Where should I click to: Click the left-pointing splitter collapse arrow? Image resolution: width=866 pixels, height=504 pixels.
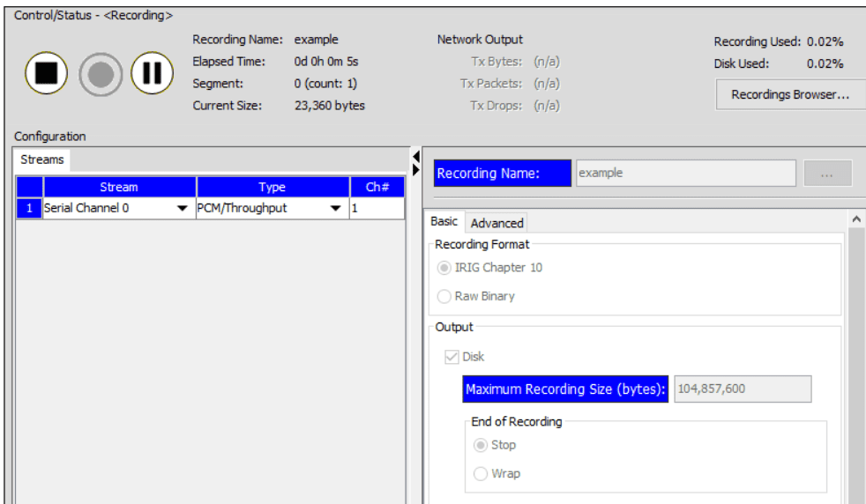416,157
